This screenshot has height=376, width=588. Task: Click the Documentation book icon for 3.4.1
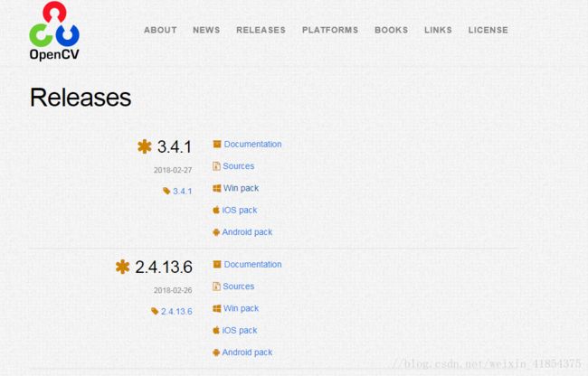tap(217, 145)
